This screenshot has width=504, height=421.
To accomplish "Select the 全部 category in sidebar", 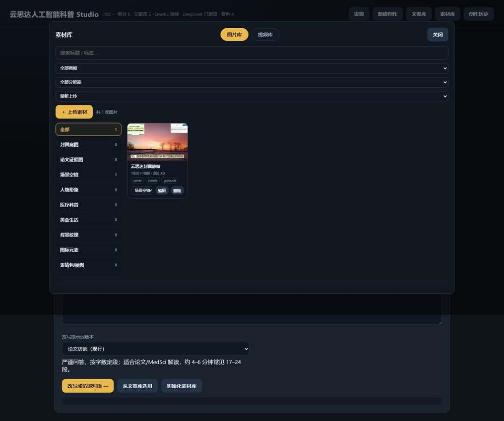I will pyautogui.click(x=88, y=129).
